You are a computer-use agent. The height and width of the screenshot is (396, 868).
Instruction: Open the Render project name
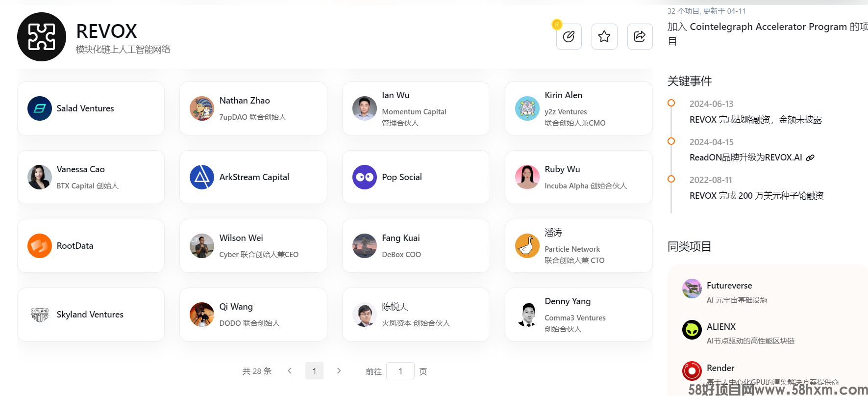[x=720, y=368]
